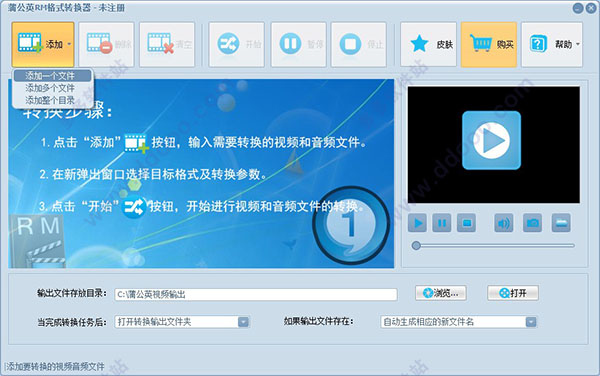This screenshot has height=376, width=600.
Task: Expand the 添加 button dropdown arrow
Action: tap(69, 44)
